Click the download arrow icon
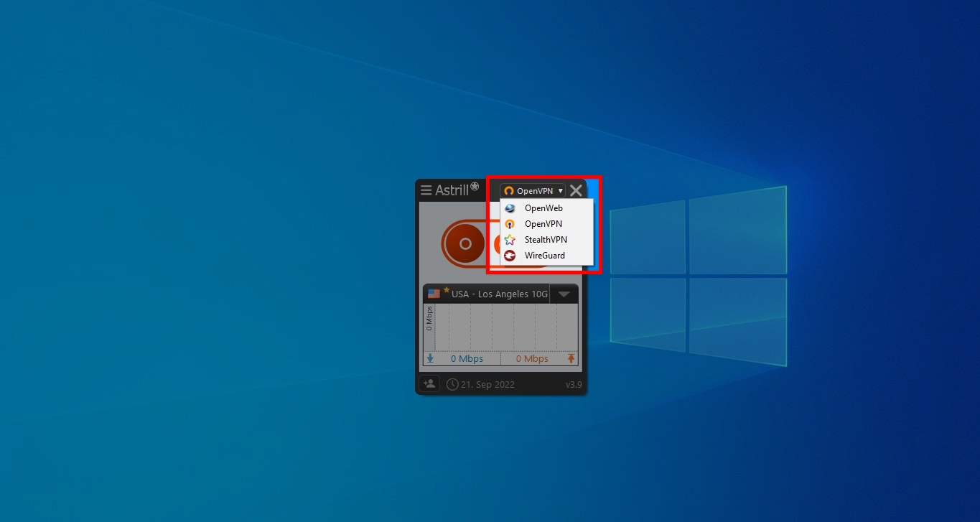 (x=430, y=358)
